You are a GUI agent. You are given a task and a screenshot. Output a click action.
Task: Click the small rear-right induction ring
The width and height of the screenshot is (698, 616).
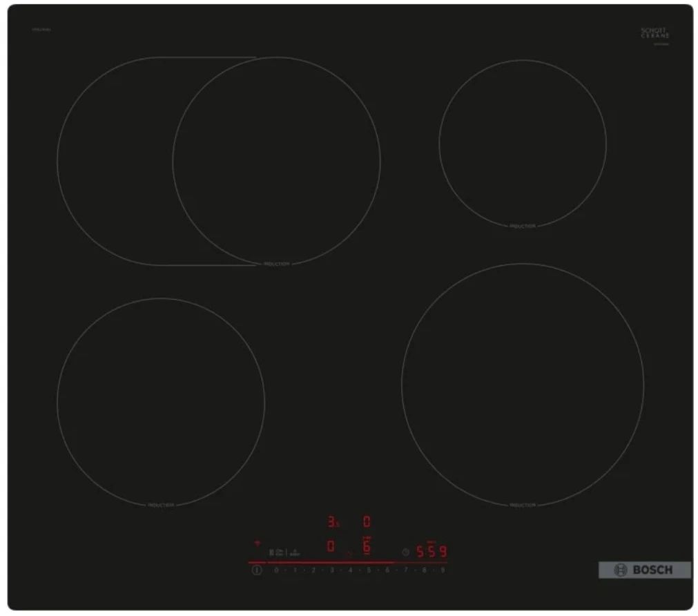point(522,143)
